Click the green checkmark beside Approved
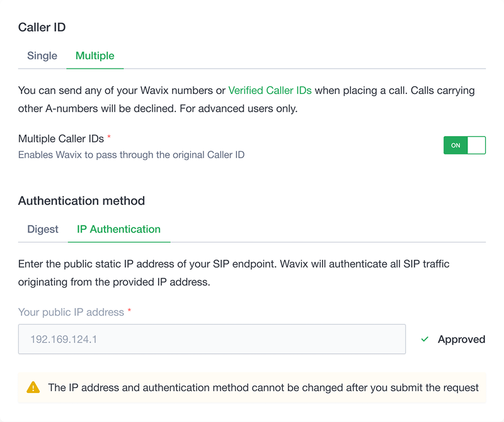The width and height of the screenshot is (504, 422). pos(425,339)
